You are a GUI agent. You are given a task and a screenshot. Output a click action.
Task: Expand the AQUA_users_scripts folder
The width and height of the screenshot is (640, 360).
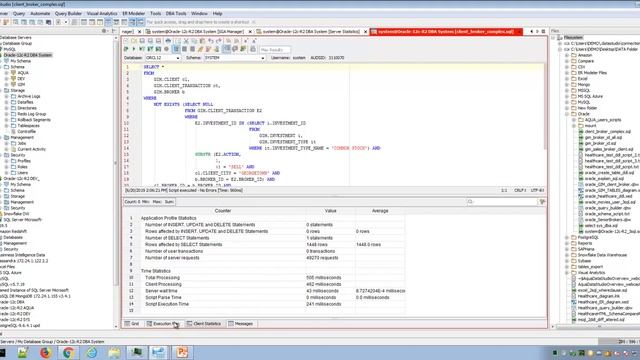tap(574, 120)
